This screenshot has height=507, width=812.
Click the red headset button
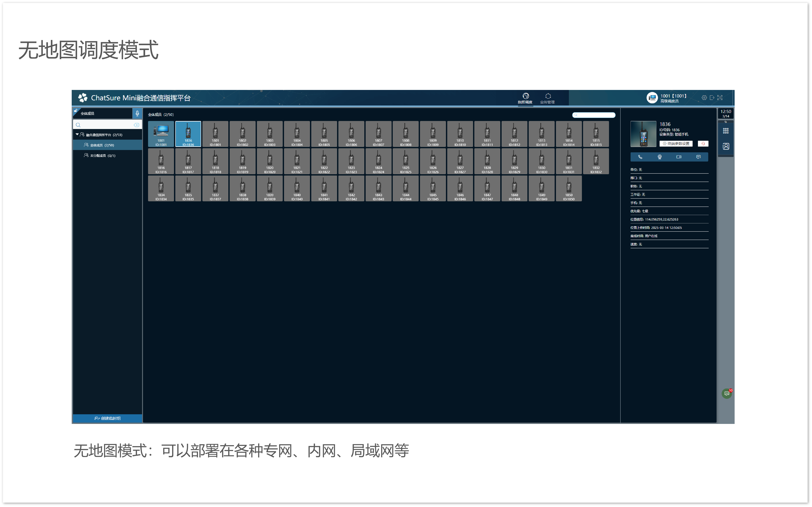pos(703,144)
